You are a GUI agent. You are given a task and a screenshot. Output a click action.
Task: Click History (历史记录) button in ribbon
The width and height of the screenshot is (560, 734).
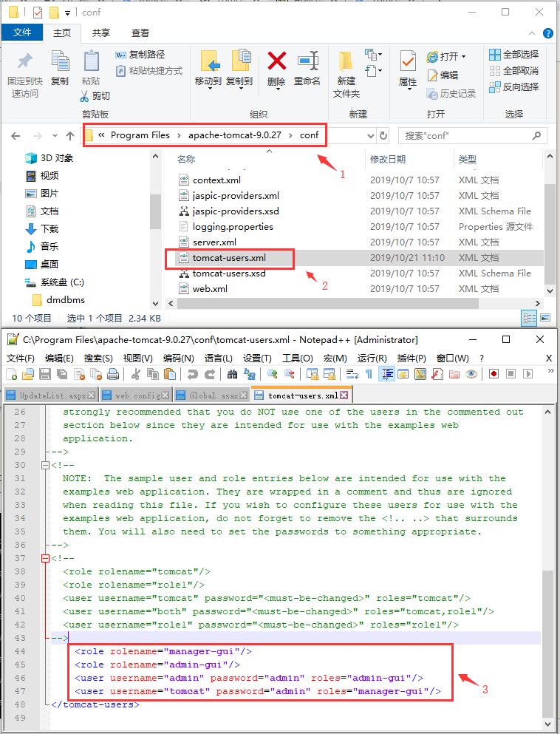click(451, 94)
